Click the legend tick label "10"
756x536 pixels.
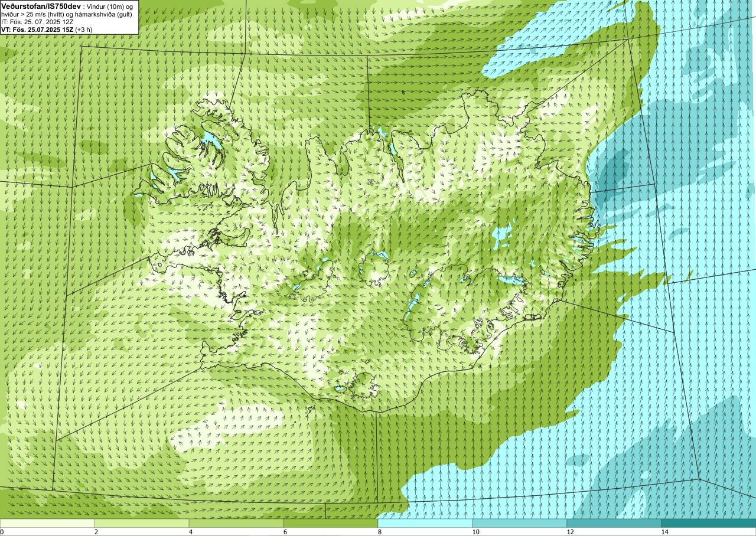[x=475, y=532]
